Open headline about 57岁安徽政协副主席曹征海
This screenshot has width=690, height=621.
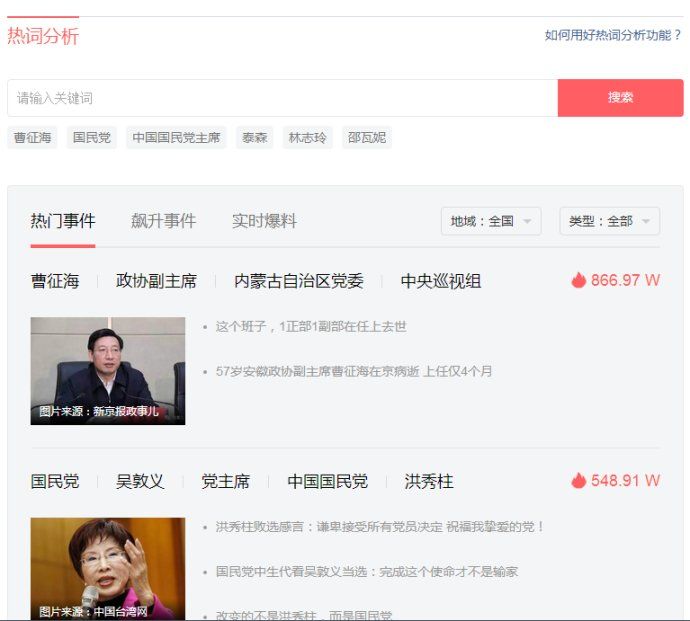354,371
